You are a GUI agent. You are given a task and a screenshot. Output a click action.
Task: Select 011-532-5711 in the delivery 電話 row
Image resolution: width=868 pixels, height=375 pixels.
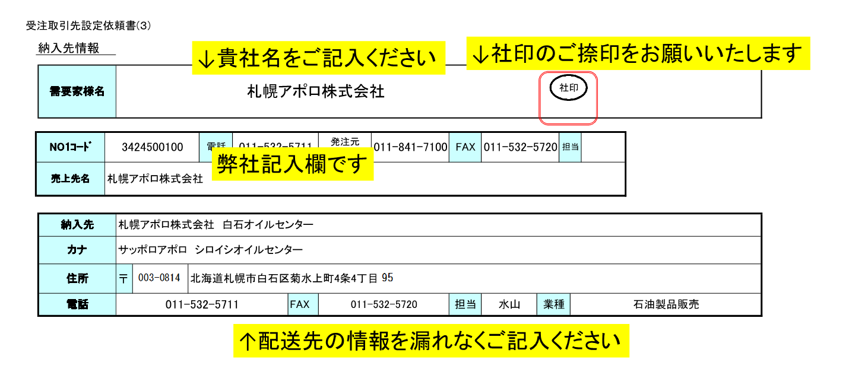pos(202,304)
